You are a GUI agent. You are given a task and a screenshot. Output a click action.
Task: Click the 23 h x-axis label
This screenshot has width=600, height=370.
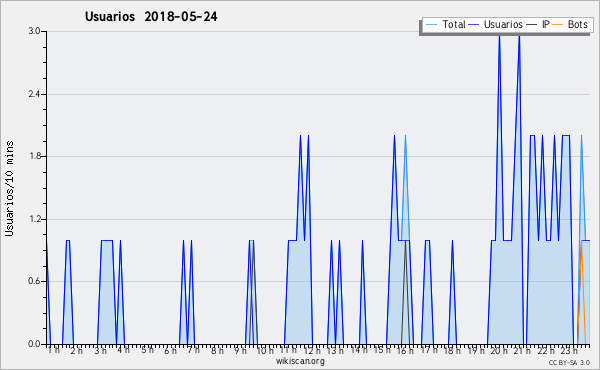click(x=569, y=350)
